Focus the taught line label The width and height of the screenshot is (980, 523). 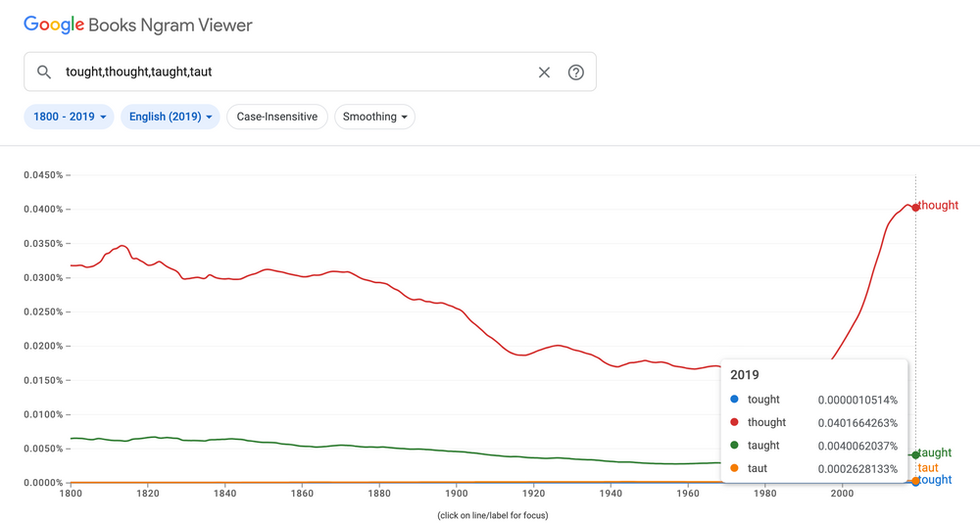click(936, 453)
